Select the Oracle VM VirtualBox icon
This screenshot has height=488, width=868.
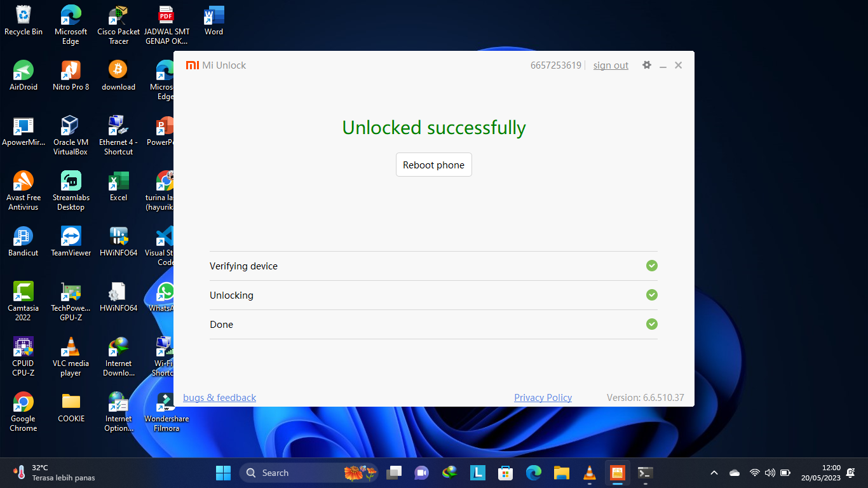tap(71, 135)
